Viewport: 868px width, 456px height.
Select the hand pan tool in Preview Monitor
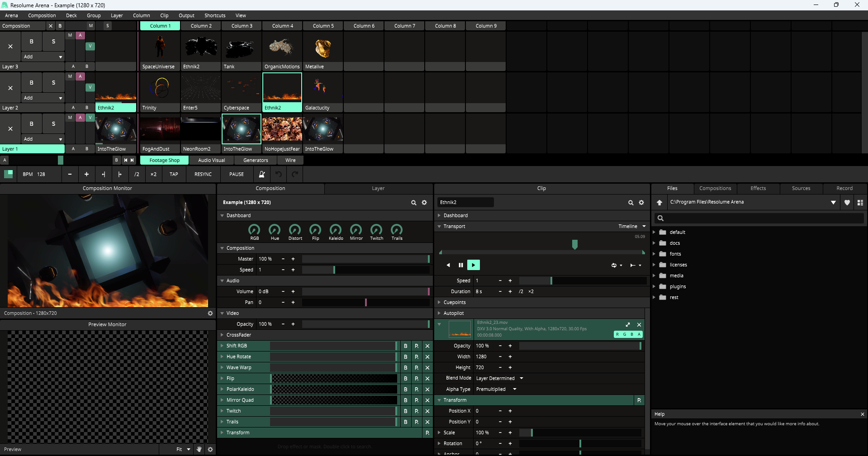click(x=199, y=449)
